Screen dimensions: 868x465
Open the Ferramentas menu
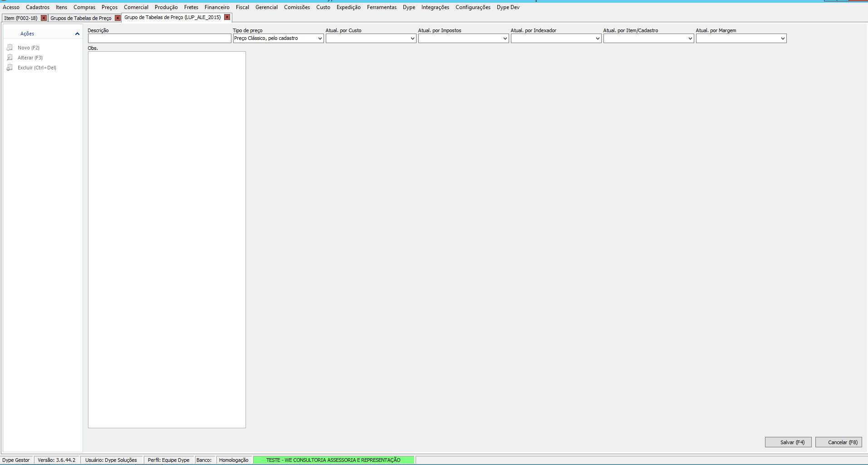(x=382, y=7)
